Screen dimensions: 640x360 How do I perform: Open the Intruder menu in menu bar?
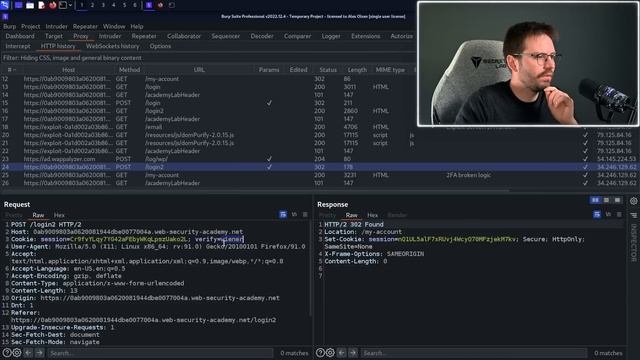click(x=56, y=27)
